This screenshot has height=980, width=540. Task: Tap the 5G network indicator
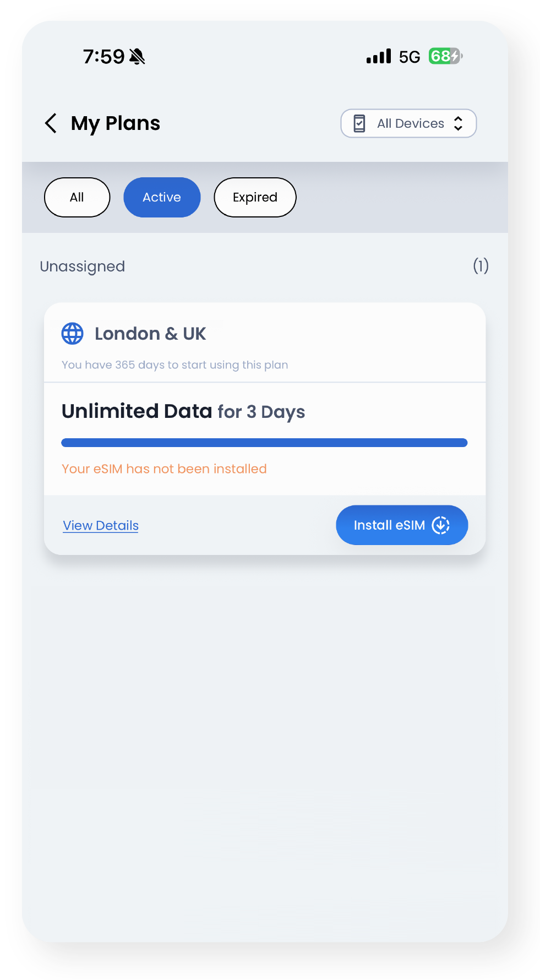point(410,57)
